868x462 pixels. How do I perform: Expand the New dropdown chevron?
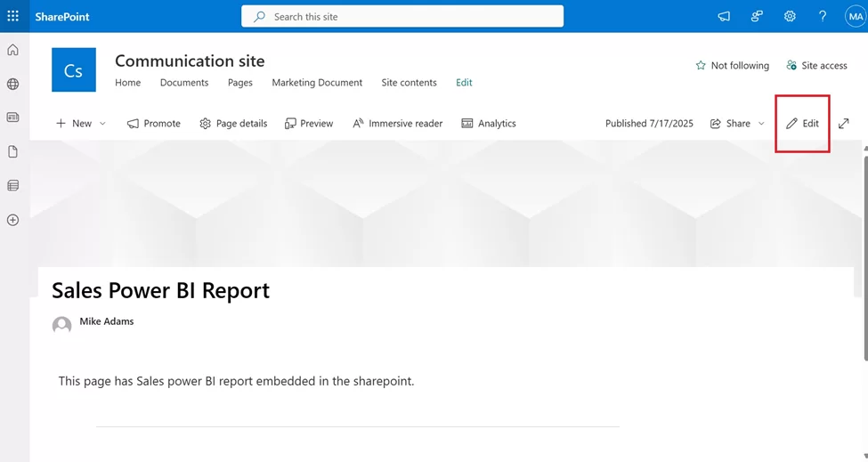(103, 124)
